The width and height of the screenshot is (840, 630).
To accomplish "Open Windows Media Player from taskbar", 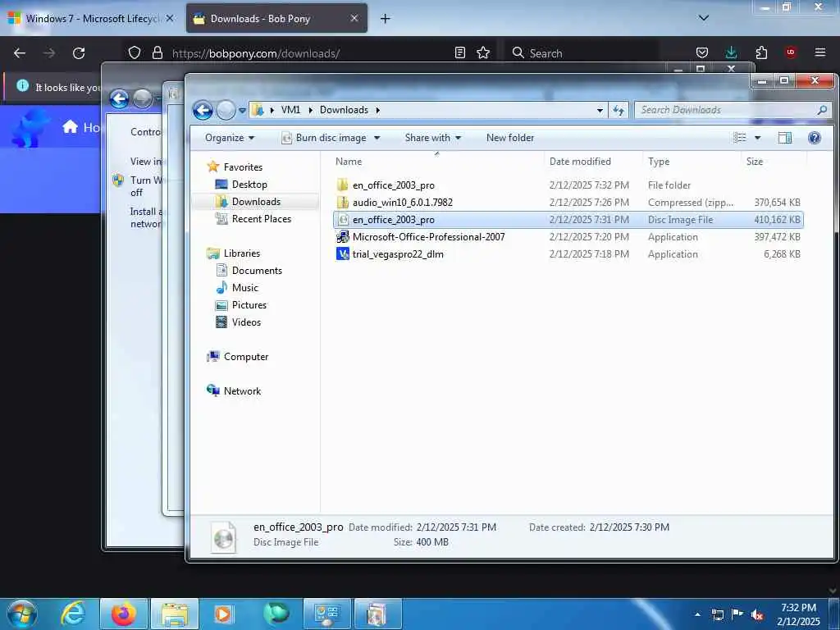I will pos(223,614).
